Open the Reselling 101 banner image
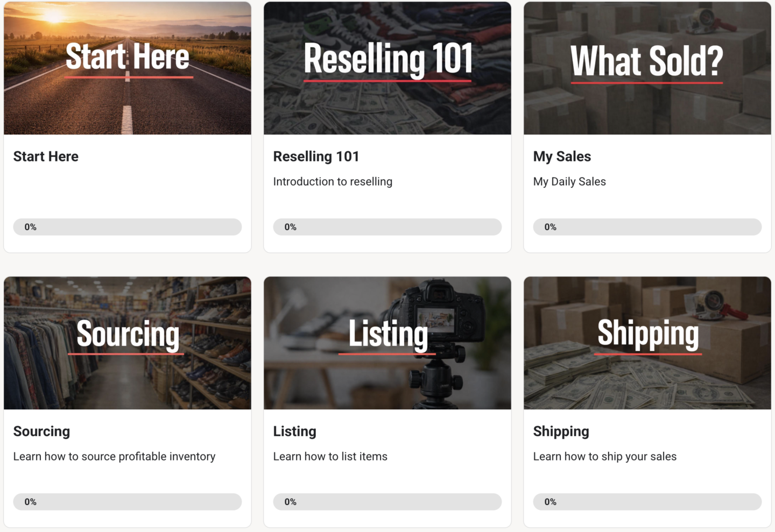775x532 pixels. pos(387,68)
